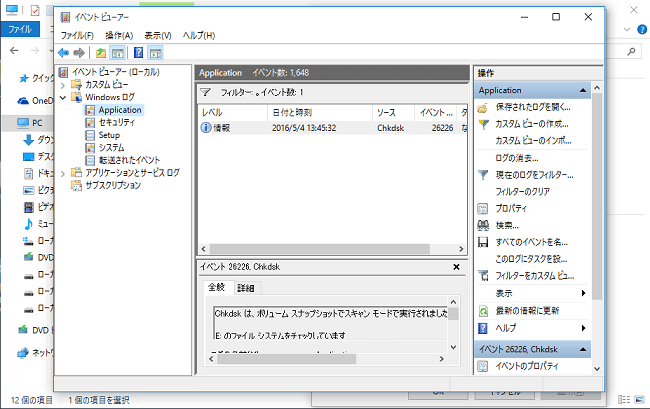Select the Application log in the tree
The height and width of the screenshot is (409, 650).
[120, 110]
